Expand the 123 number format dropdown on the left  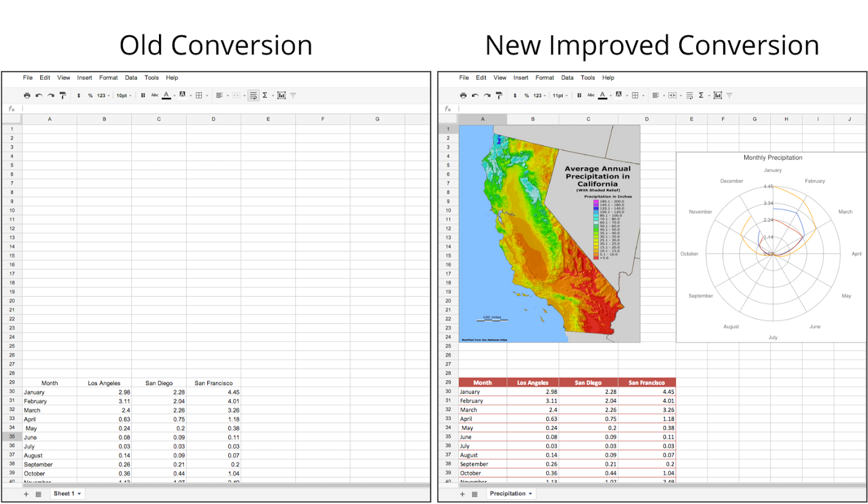coord(103,95)
